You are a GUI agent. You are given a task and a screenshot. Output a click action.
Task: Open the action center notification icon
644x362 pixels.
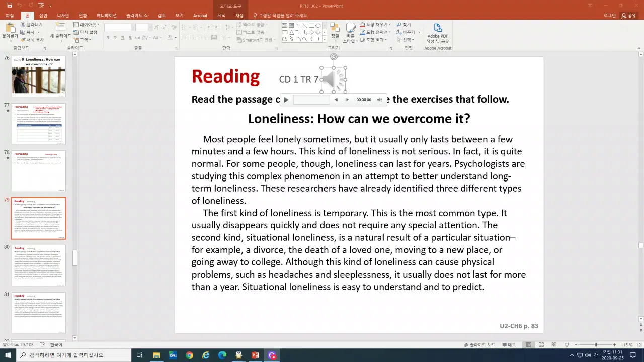coord(634,355)
